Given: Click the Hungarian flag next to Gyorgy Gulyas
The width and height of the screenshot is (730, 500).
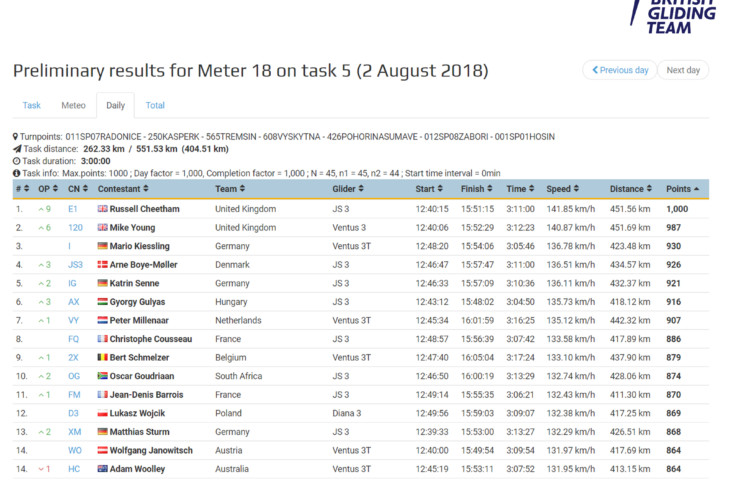Looking at the screenshot, I should [102, 301].
